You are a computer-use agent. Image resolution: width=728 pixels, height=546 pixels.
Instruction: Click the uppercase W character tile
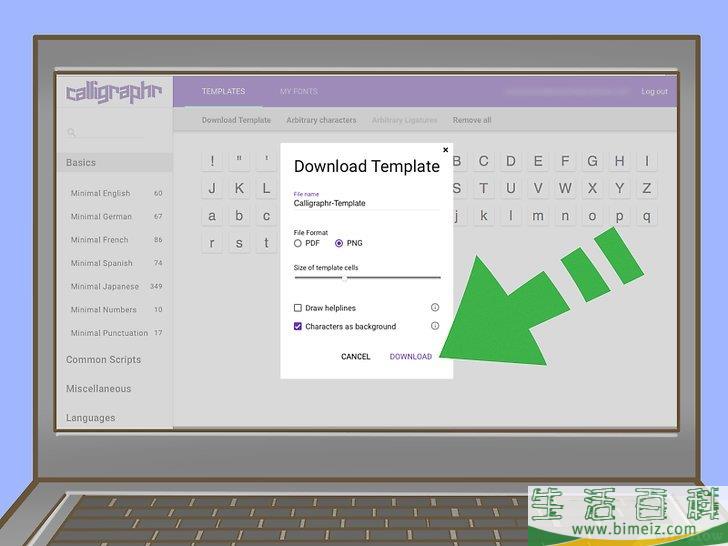tap(565, 188)
